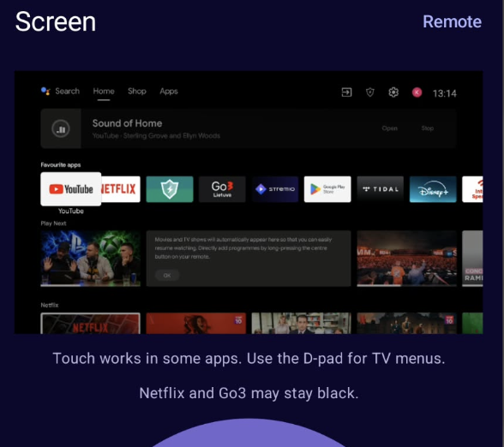Open the shield security icon
Viewport: 504px width, 447px height.
tap(370, 92)
